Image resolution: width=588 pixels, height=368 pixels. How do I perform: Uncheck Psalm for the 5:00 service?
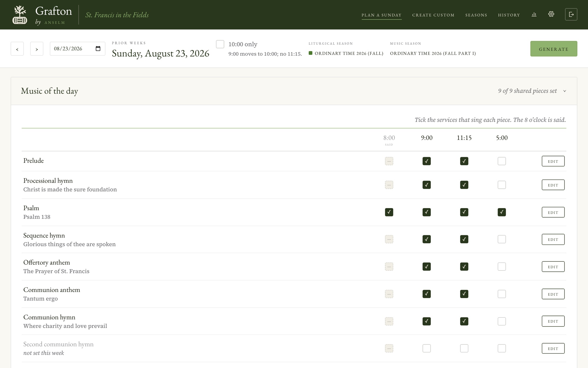click(x=502, y=212)
